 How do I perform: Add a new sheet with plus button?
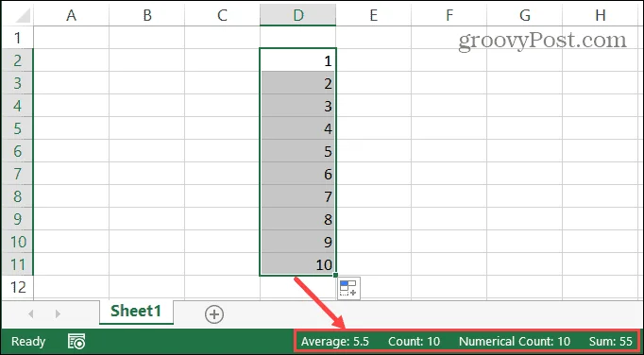pyautogui.click(x=214, y=314)
